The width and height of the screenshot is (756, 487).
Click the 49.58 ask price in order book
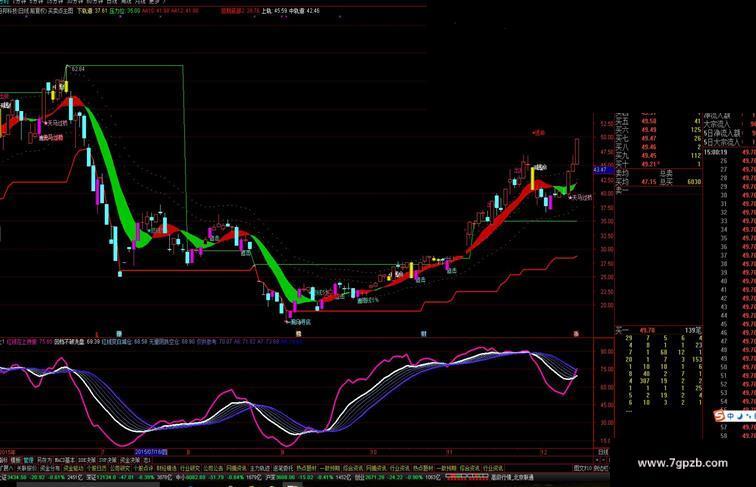point(649,121)
